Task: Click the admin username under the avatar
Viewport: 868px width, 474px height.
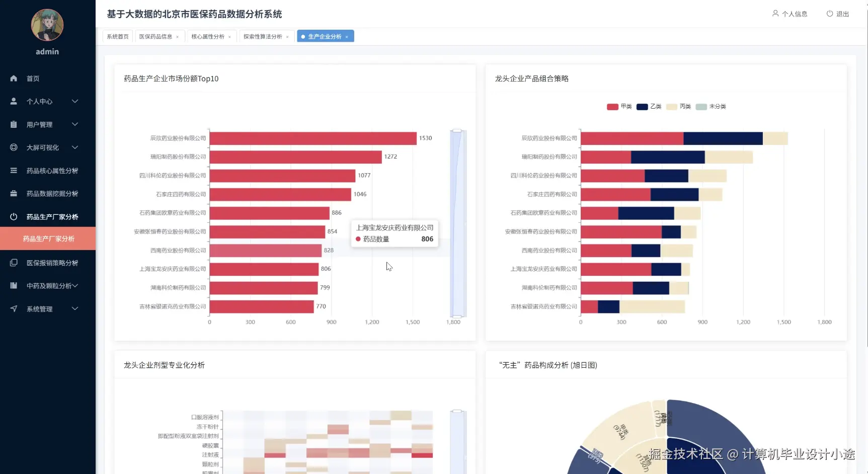Action: coord(47,52)
